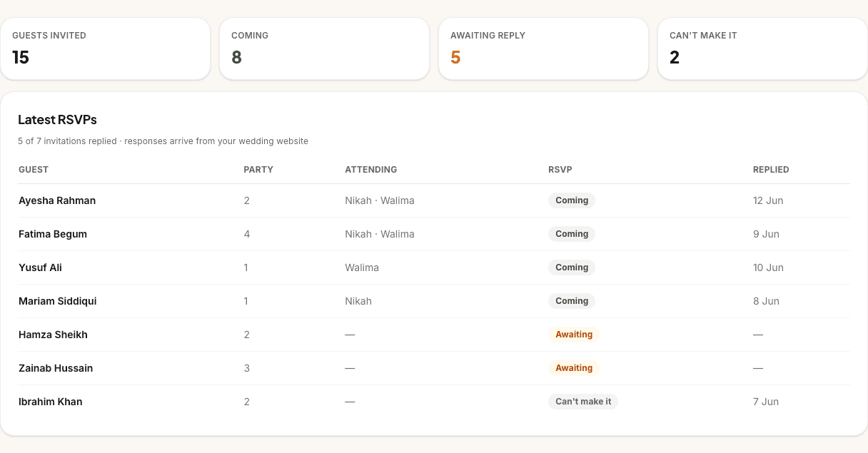Click the GUEST column header
Image resolution: width=868 pixels, height=453 pixels.
(x=34, y=170)
